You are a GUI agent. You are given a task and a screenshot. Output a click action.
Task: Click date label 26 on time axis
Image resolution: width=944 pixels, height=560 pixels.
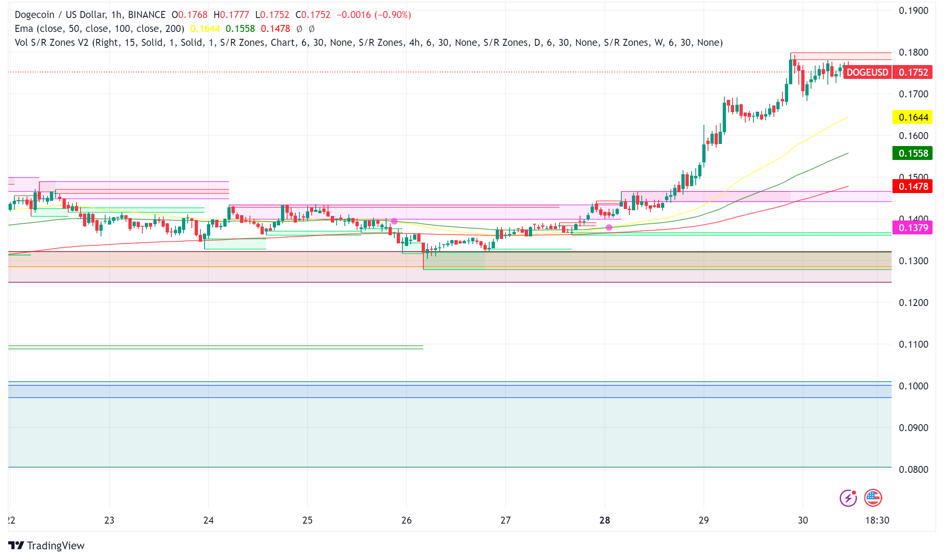coord(407,520)
